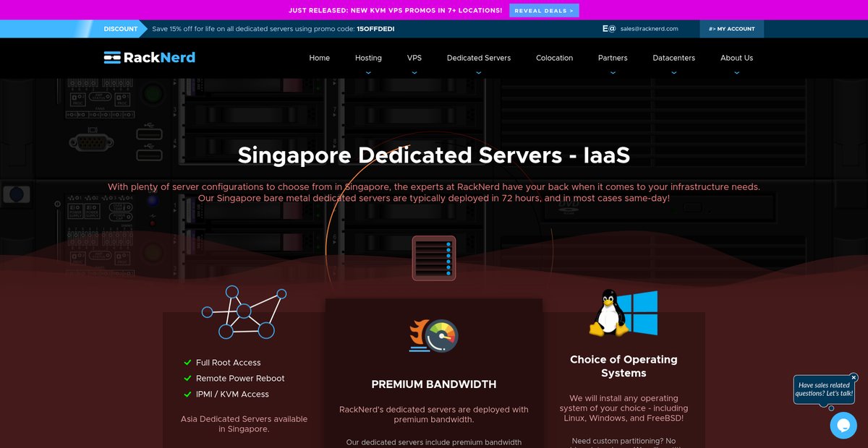Expand the Hosting dropdown chevron
The image size is (868, 448).
tap(368, 73)
